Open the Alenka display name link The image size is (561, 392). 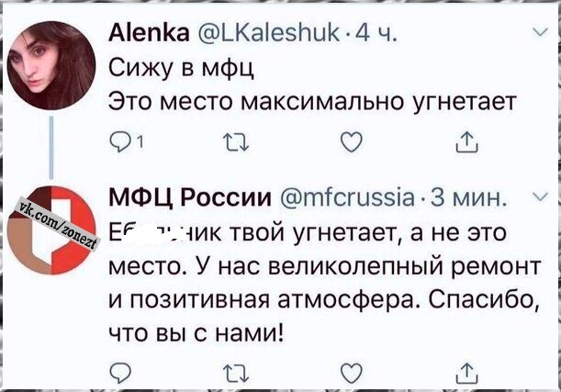point(149,34)
